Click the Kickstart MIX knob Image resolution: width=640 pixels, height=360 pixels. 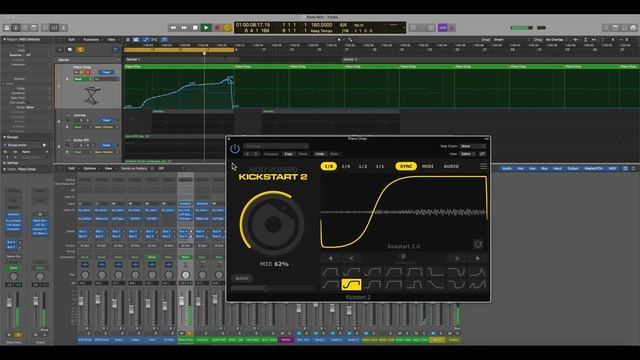tap(273, 223)
